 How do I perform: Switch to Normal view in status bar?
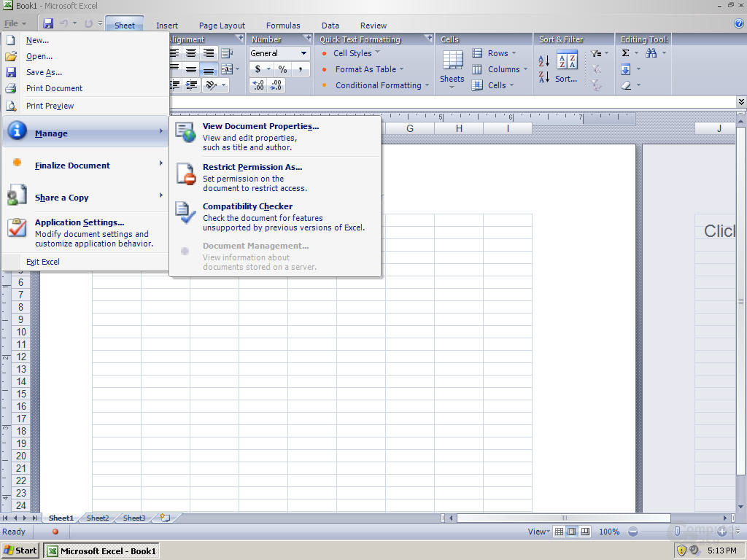(559, 532)
